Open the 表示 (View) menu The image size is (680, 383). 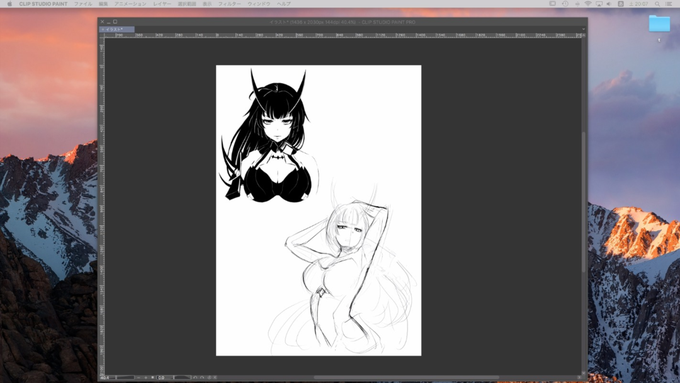pyautogui.click(x=207, y=3)
